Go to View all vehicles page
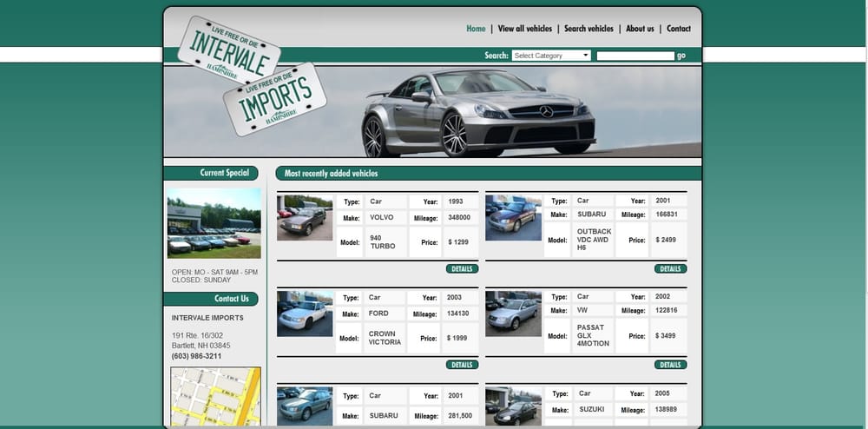Image resolution: width=868 pixels, height=429 pixels. coord(524,29)
